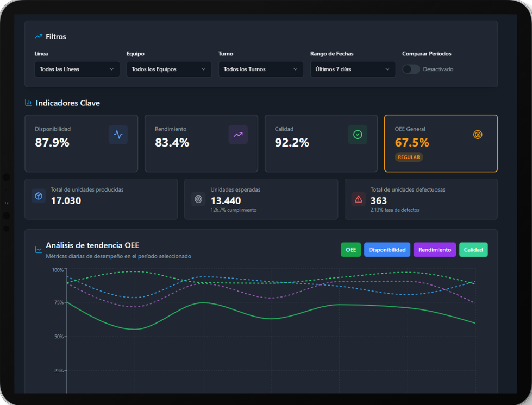Viewport: 532px width, 405px height.
Task: Click the defective units warning triangle icon
Action: coord(358,199)
